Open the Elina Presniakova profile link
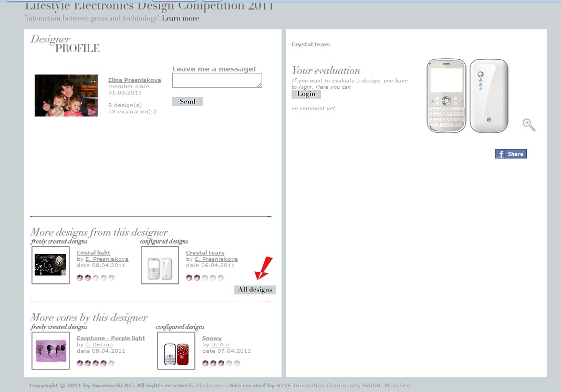This screenshot has height=392, width=561. (x=134, y=80)
